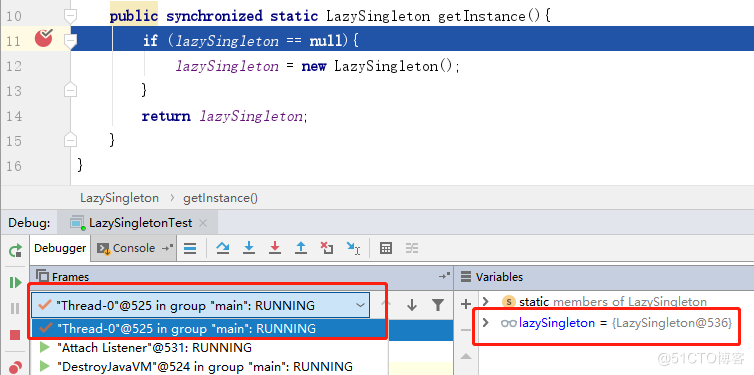Click the Force Step Into red arrow icon
Image resolution: width=754 pixels, height=375 pixels.
click(x=275, y=248)
